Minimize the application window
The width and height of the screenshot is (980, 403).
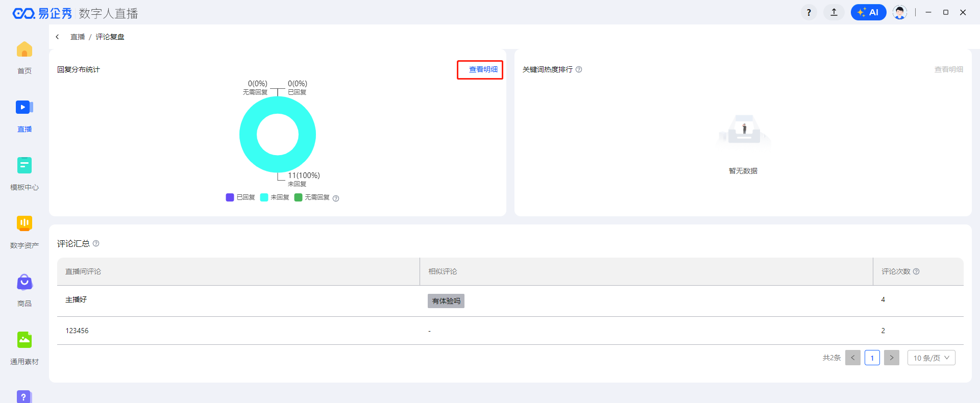(928, 12)
